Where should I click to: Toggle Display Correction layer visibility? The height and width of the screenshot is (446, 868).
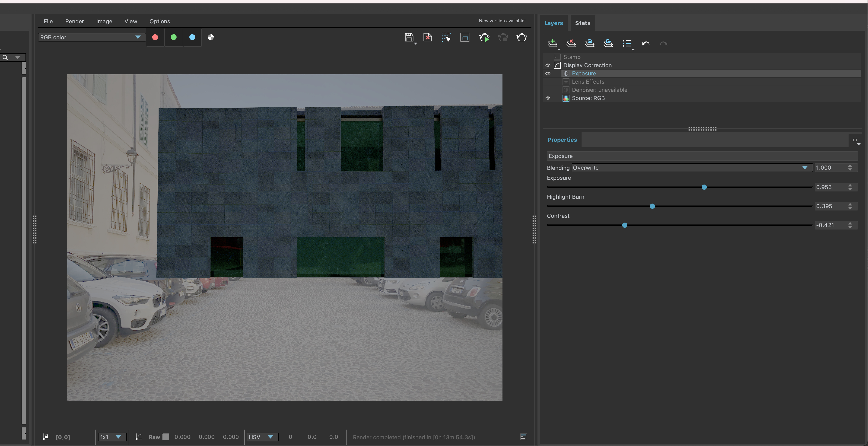pos(548,65)
